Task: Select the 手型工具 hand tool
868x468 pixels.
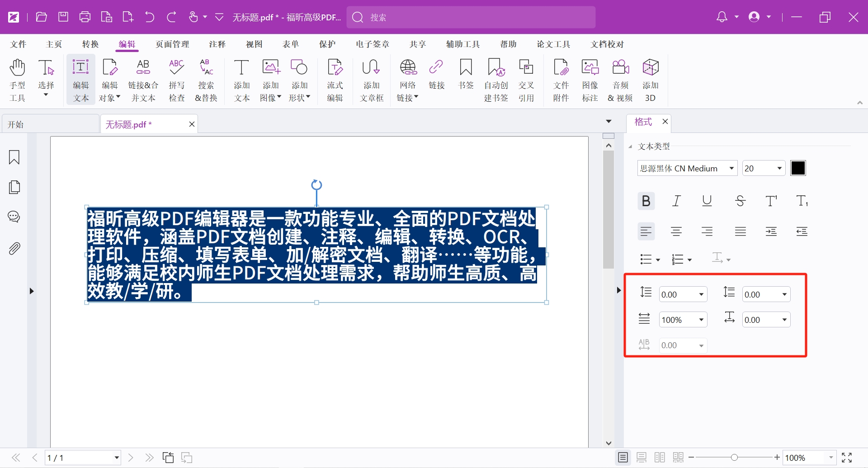Action: pyautogui.click(x=18, y=80)
